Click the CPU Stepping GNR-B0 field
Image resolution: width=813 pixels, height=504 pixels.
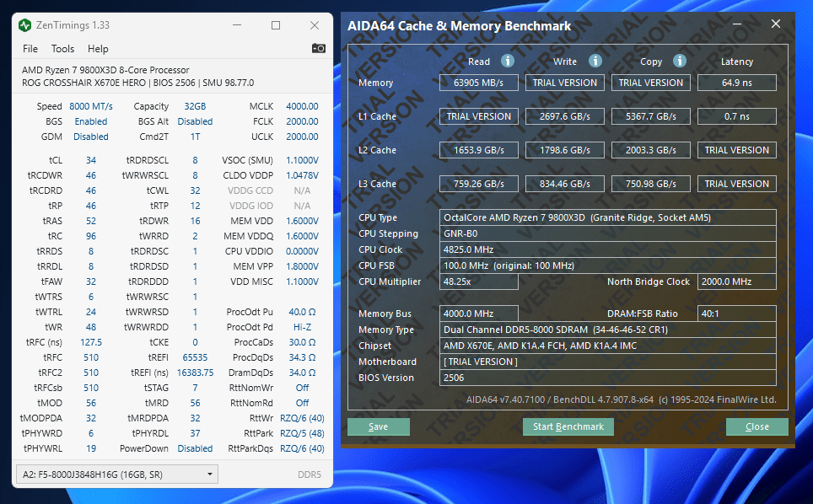[608, 233]
